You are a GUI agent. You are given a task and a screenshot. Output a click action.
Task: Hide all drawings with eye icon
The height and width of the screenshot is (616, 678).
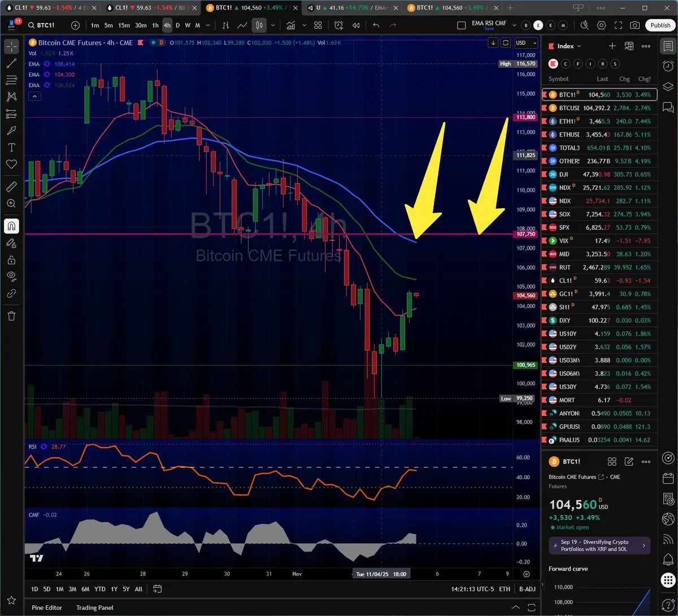pos(11,277)
